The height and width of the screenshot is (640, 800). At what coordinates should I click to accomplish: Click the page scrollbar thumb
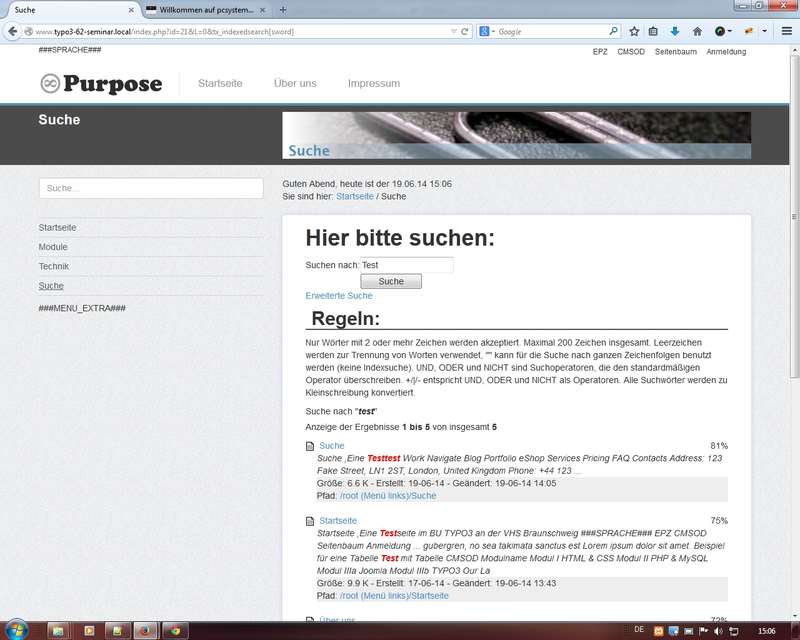(794, 217)
